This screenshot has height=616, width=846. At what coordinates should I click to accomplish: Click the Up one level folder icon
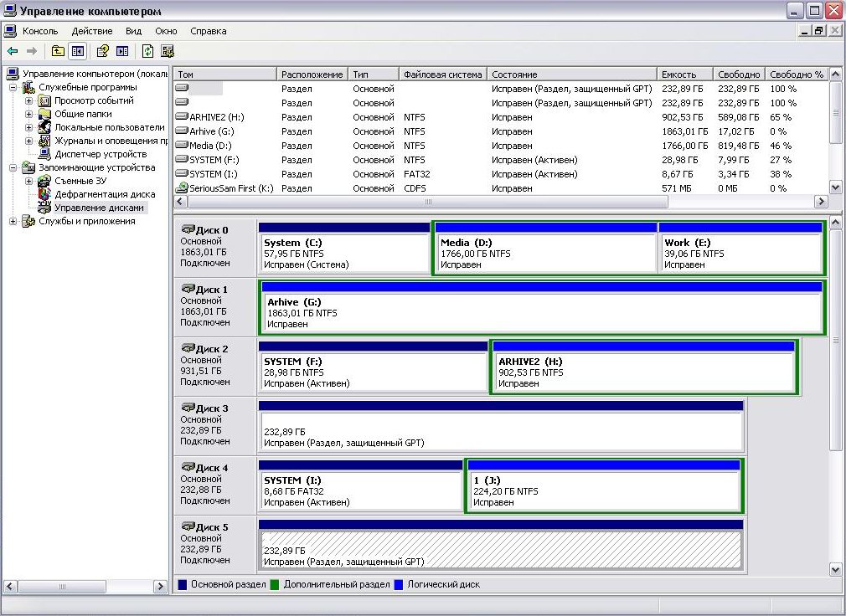point(58,51)
